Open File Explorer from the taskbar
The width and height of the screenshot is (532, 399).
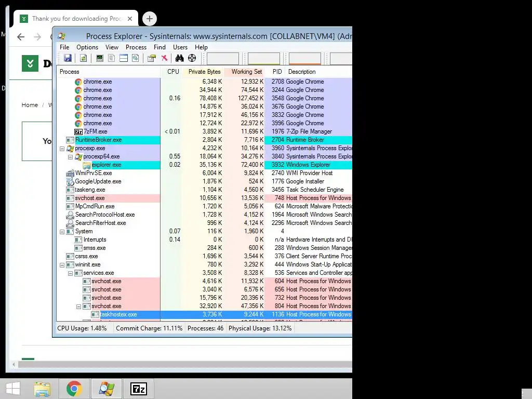(x=42, y=389)
